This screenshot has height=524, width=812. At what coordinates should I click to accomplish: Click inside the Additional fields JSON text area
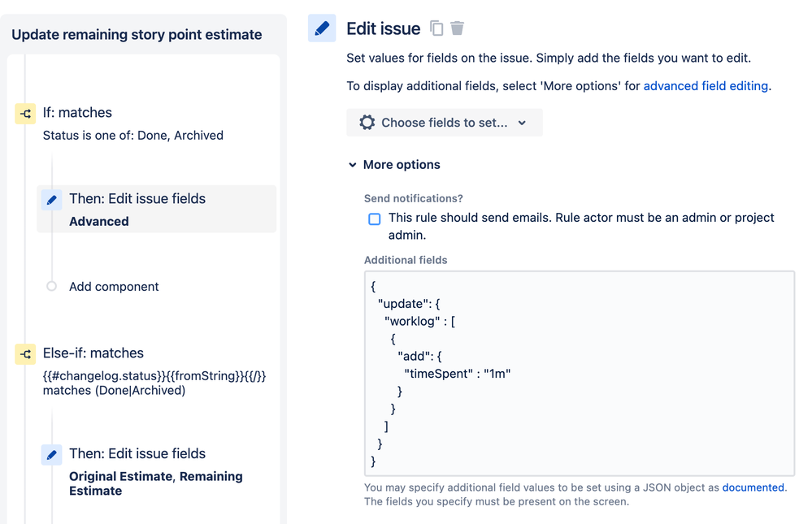580,374
